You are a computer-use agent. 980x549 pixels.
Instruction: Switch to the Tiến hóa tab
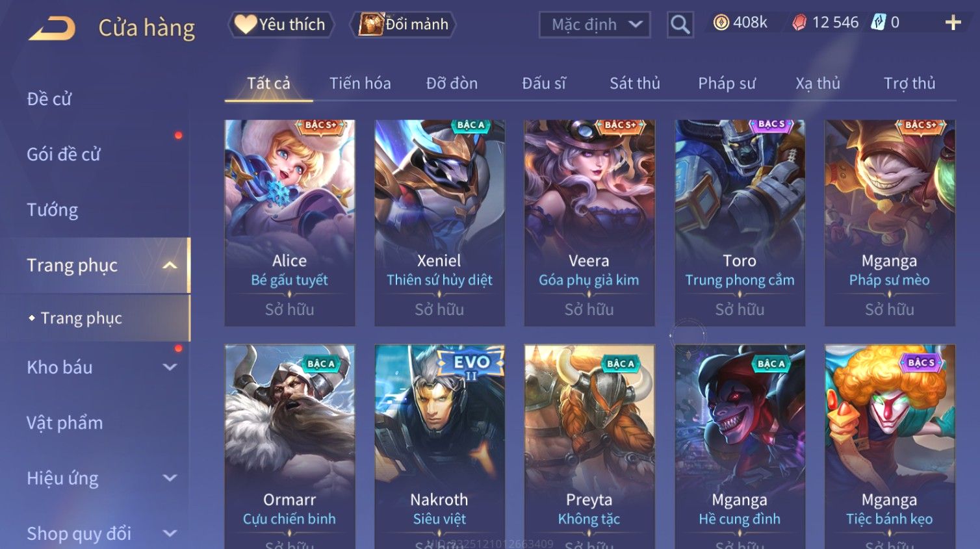360,83
